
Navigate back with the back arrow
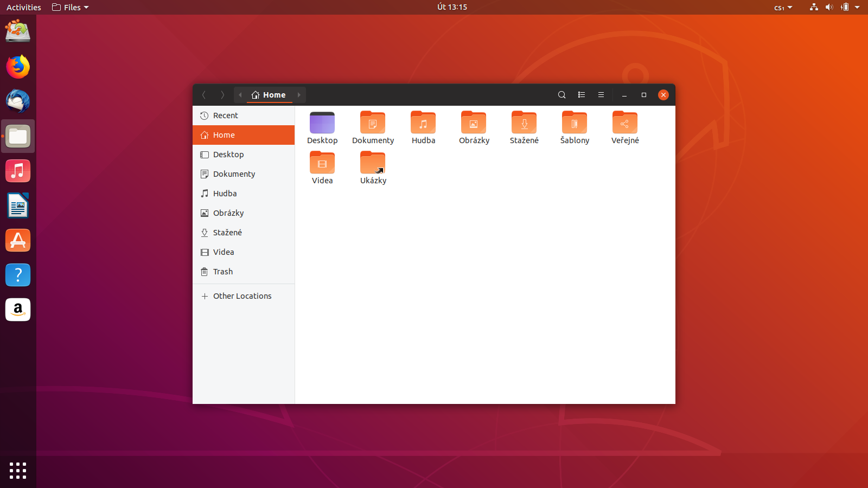204,95
